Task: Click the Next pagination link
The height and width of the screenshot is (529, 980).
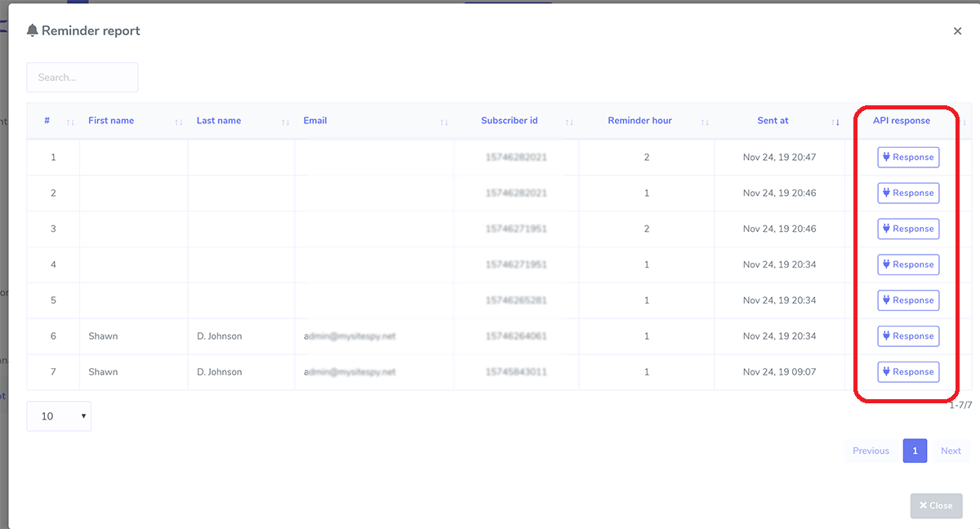Action: (951, 451)
